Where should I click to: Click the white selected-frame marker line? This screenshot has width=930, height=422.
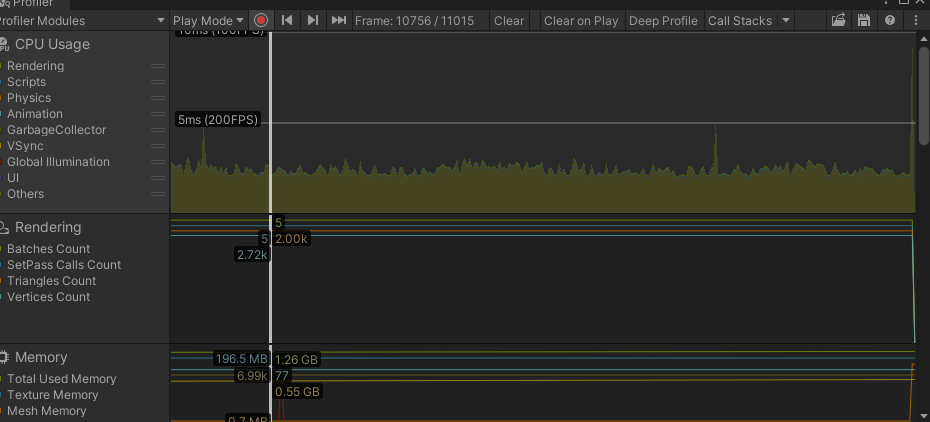[270, 225]
